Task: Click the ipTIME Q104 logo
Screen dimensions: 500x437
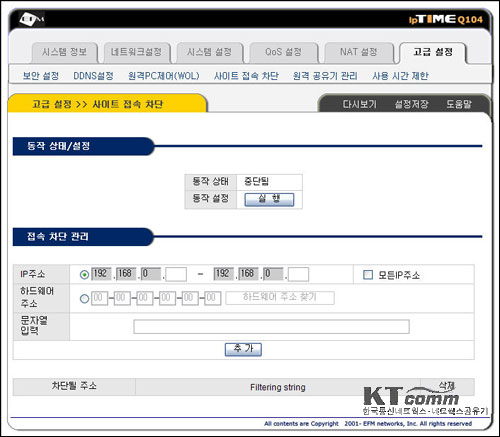Action: pos(446,19)
